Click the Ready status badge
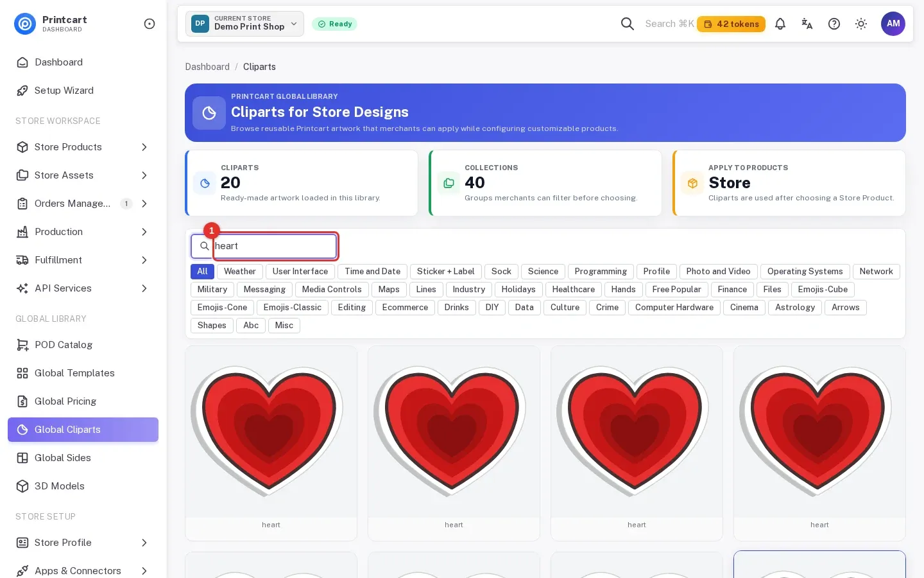The image size is (924, 578). [334, 24]
